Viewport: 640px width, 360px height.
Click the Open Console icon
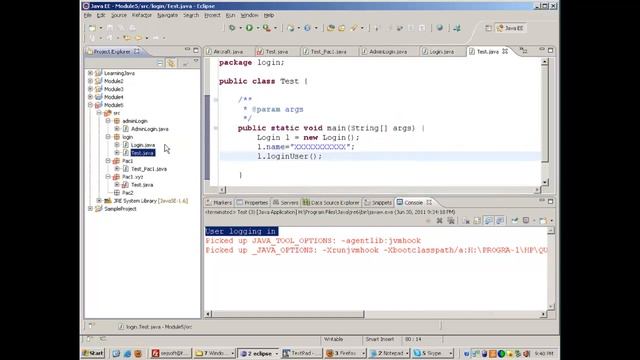click(x=543, y=220)
